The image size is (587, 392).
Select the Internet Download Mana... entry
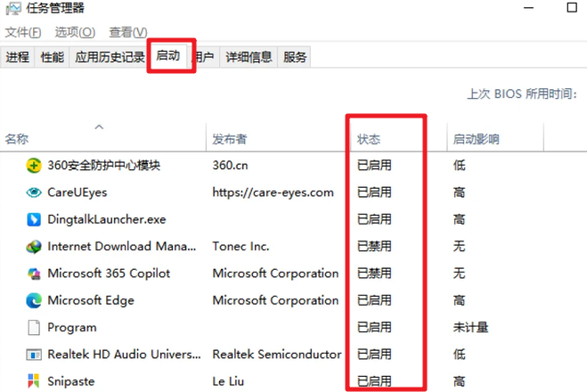point(122,247)
